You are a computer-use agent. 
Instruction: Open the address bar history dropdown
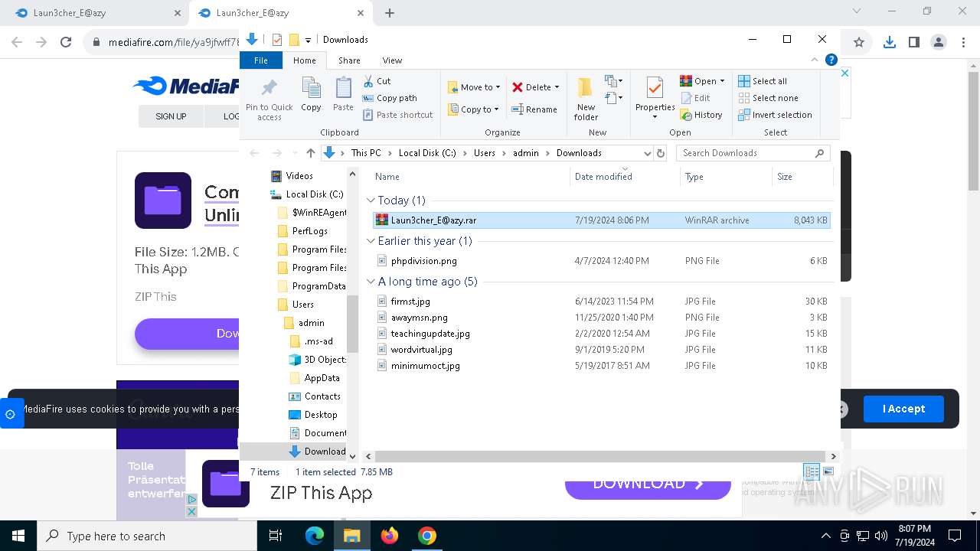648,153
